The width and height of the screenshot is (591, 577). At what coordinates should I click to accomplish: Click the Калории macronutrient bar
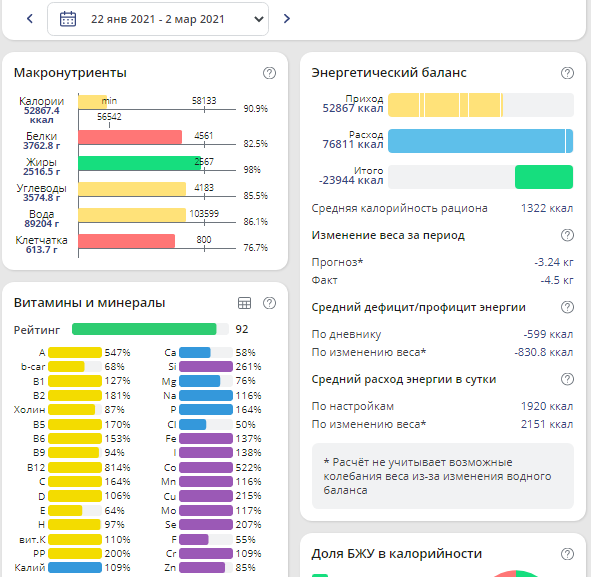[93, 101]
